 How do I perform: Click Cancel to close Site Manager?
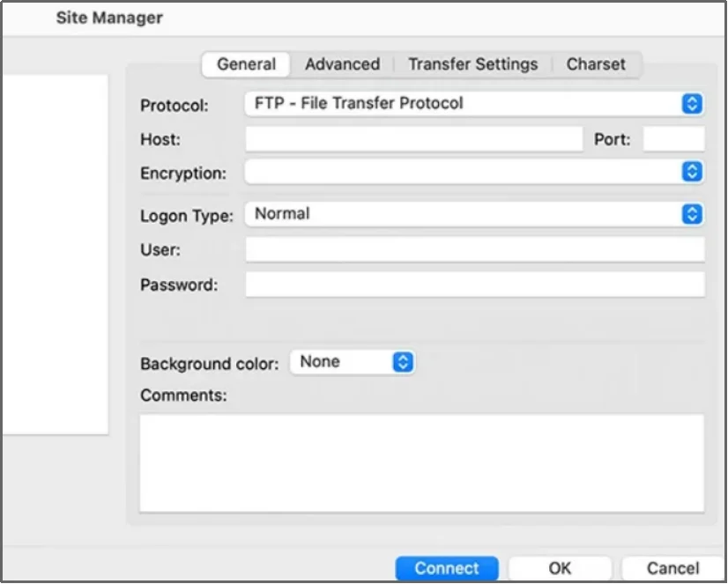click(x=672, y=568)
